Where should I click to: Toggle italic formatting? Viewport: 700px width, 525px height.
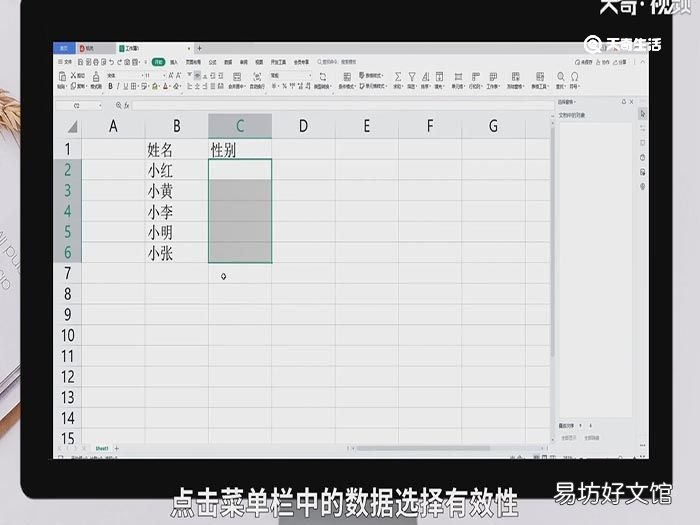(x=118, y=86)
